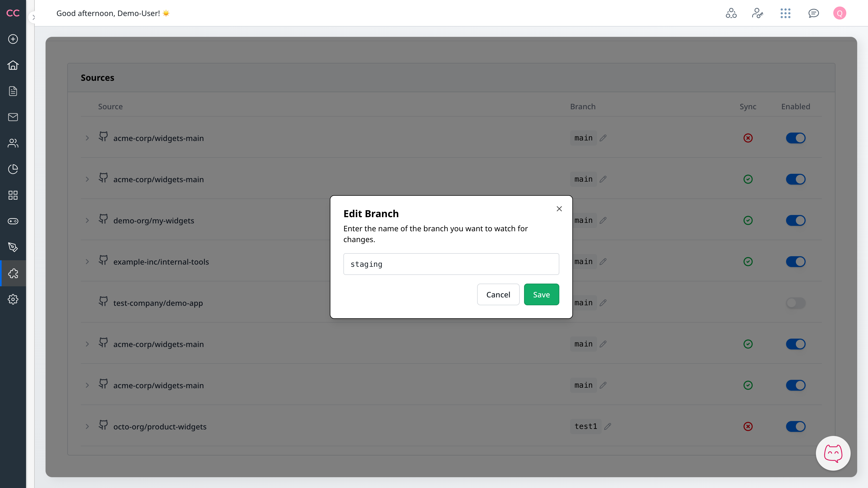Expand the first acme-corp/widgets-main row chevron
The height and width of the screenshot is (488, 868).
pos(87,138)
